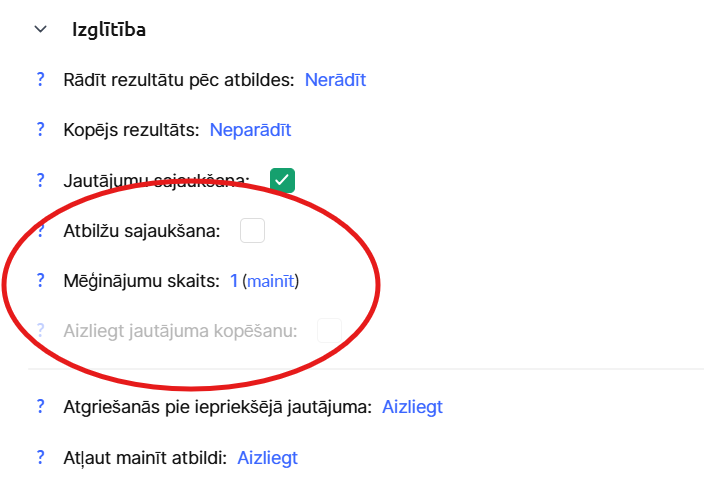Click the attempts count value 1
Image resolution: width=704 pixels, height=497 pixels.
[x=234, y=281]
